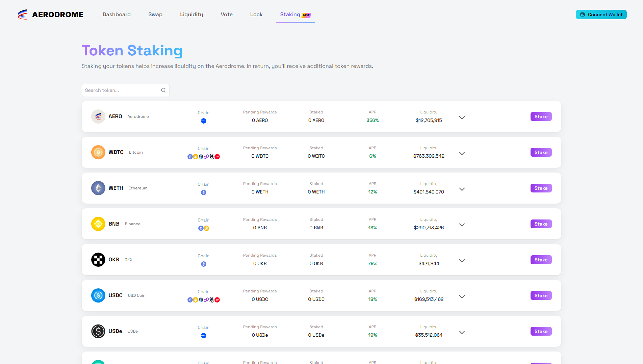Click the Connect Wallet button

tap(601, 15)
